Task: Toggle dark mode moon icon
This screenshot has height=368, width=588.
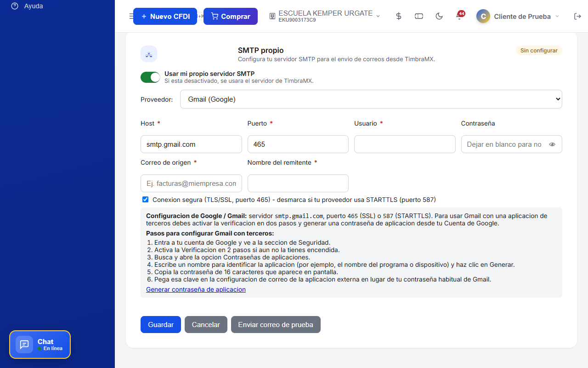Action: (x=439, y=16)
